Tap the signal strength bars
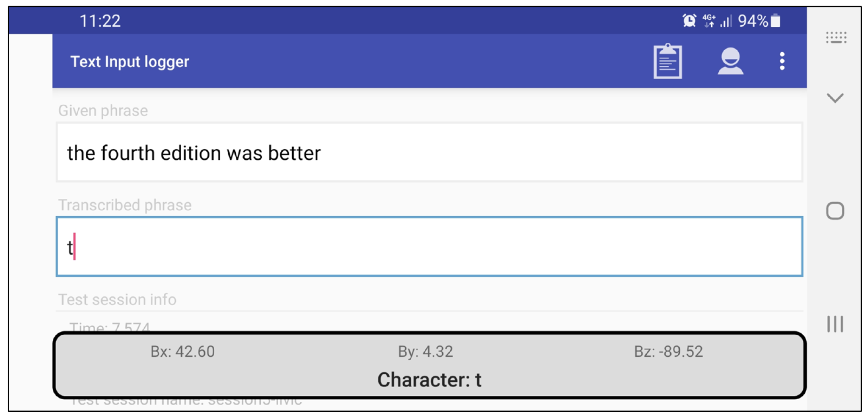Image resolution: width=868 pixels, height=420 pixels. click(x=725, y=21)
